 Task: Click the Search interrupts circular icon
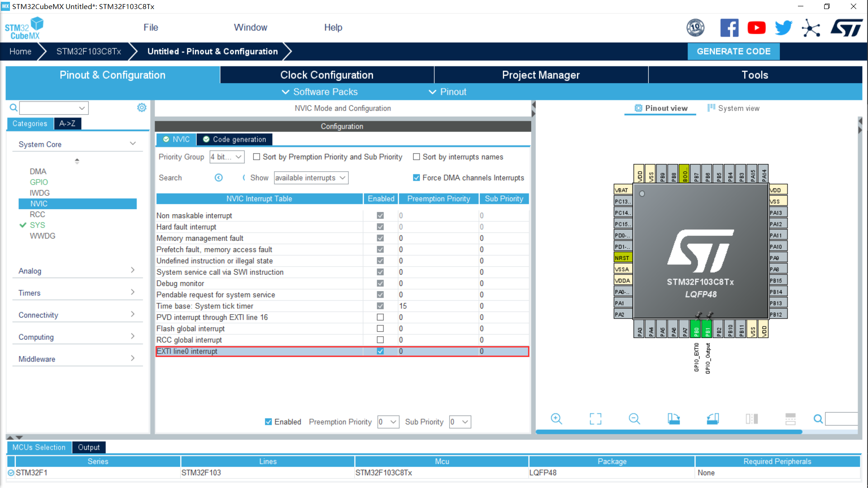(219, 178)
